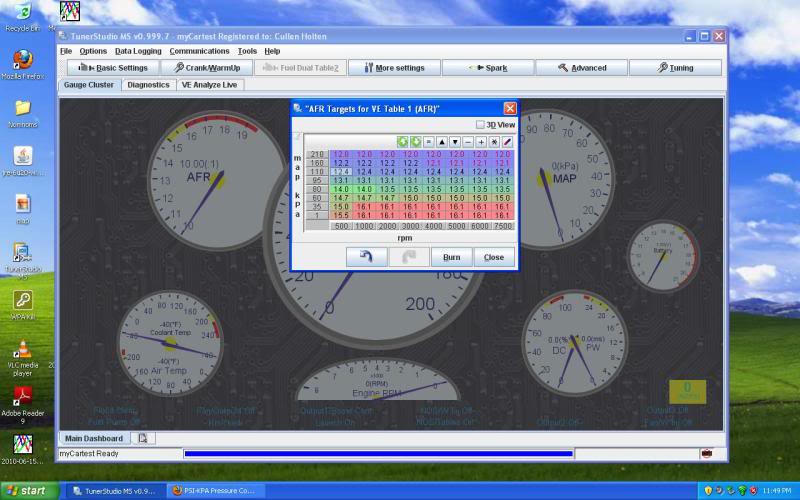Select the VLC media player desktop shortcut
The height and width of the screenshot is (500, 800).
pos(22,358)
